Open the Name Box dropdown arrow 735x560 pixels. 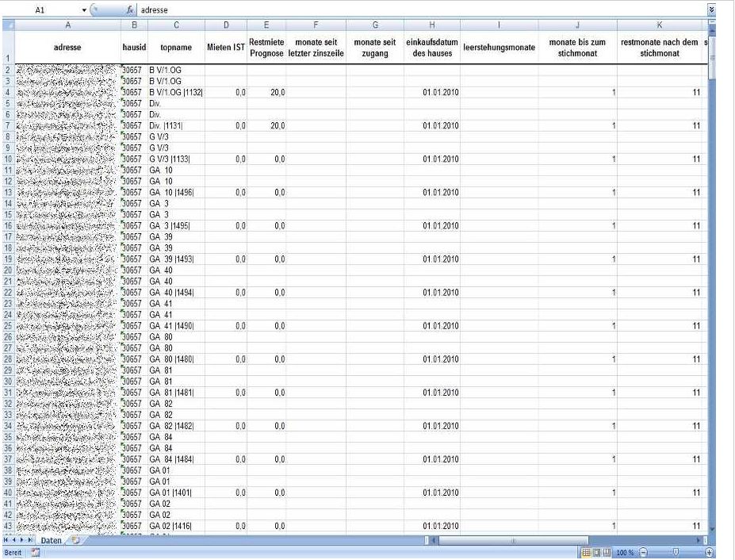click(x=84, y=10)
